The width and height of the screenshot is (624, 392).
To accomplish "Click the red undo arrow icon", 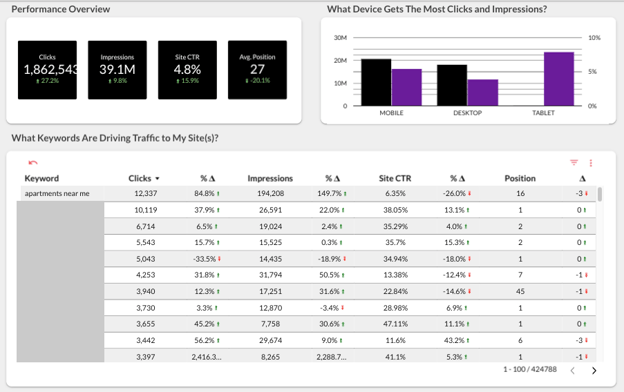I will click(x=33, y=162).
